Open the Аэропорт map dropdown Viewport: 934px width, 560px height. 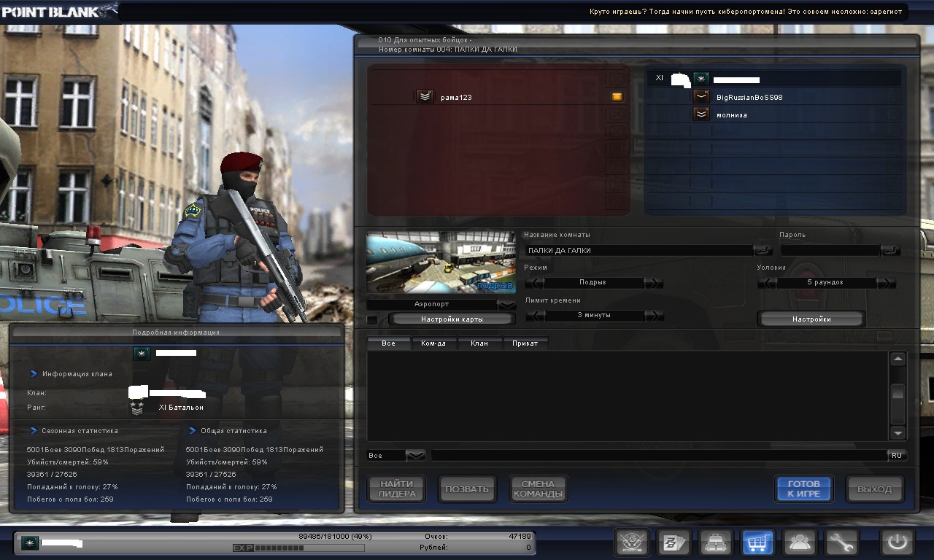(506, 304)
